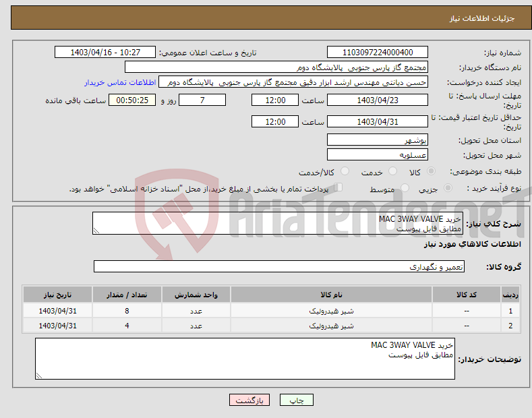Click شیر هیدرولیک in row 1
Screen dimensions: 532x418
[331, 311]
